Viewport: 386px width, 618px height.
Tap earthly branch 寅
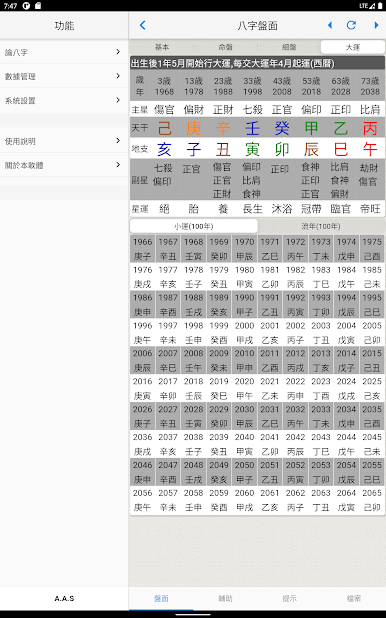(252, 149)
